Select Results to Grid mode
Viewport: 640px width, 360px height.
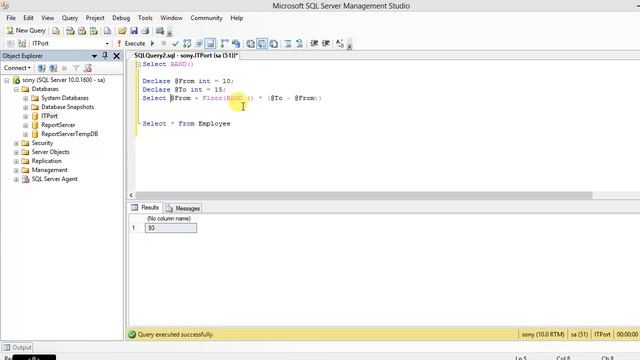(x=262, y=43)
